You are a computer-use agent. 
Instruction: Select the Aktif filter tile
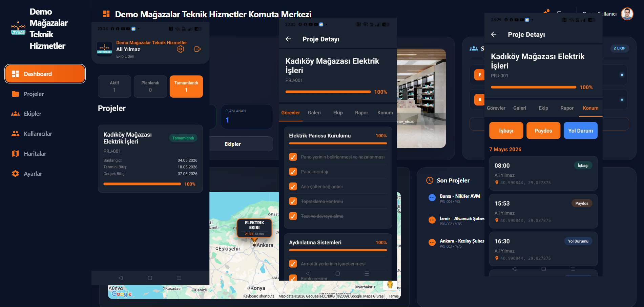click(115, 87)
